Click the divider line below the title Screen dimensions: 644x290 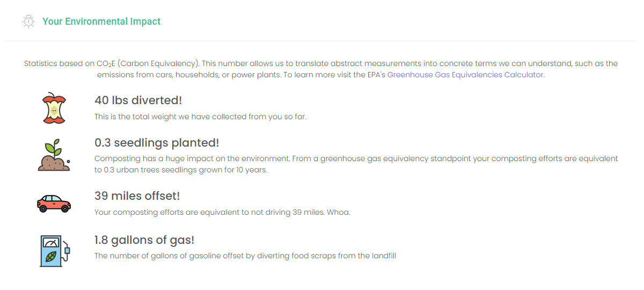tap(322, 41)
